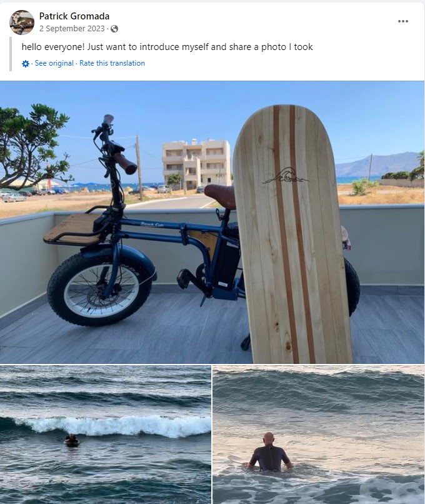Click the bike's brown handlebar grip

click(126, 164)
